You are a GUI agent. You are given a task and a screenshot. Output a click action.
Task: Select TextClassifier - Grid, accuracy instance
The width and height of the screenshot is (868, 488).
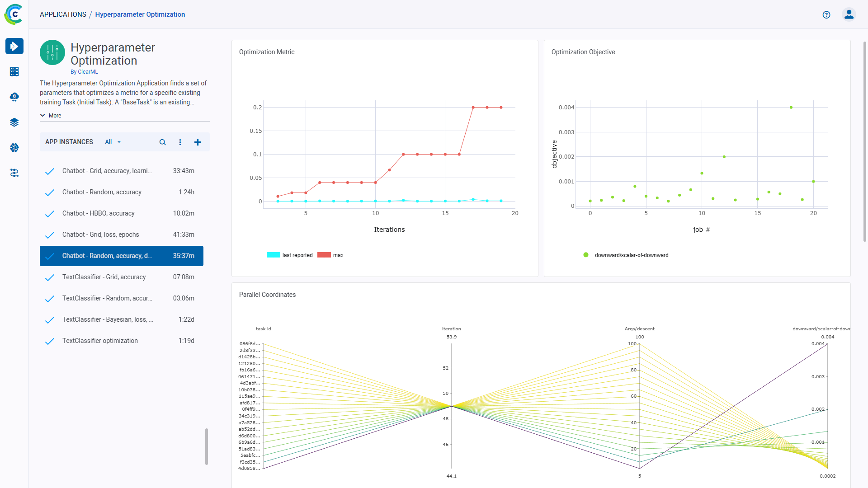(122, 277)
